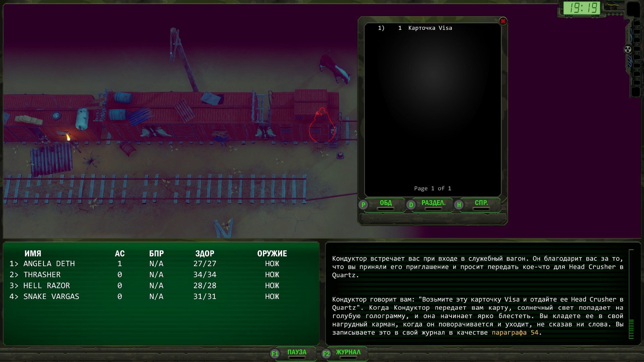Click the ОБД button
644x362 pixels.
click(x=386, y=203)
